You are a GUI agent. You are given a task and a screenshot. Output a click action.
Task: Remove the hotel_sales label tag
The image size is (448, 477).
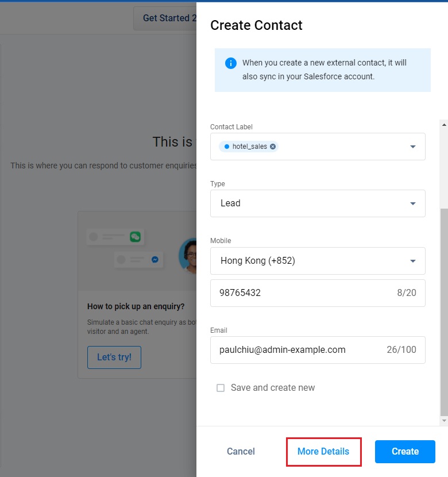click(273, 147)
